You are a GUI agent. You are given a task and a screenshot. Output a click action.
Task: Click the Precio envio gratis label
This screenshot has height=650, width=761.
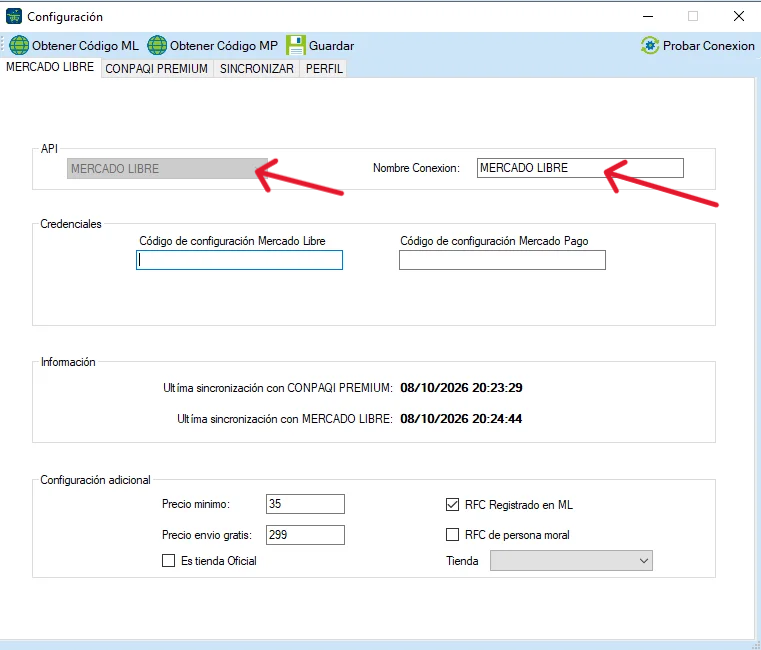click(207, 535)
